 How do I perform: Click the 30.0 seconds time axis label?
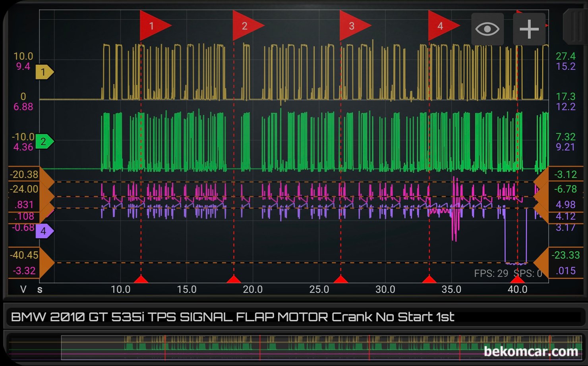tap(385, 289)
